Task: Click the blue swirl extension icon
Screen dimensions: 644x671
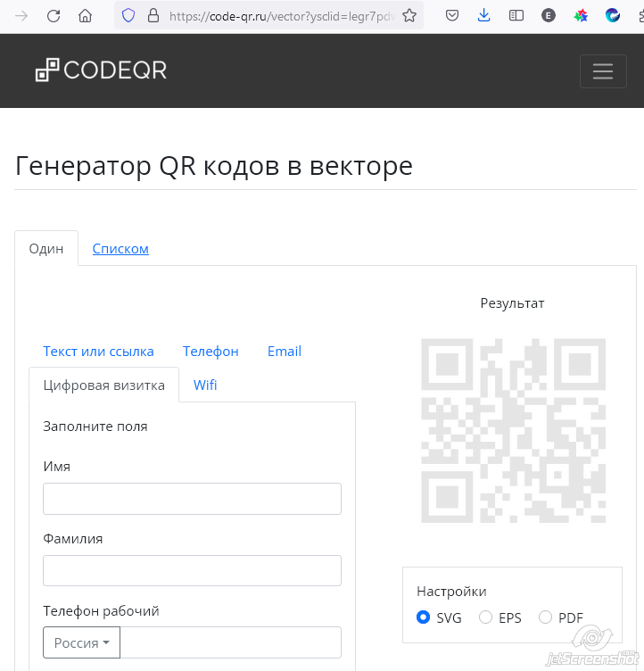Action: point(613,16)
